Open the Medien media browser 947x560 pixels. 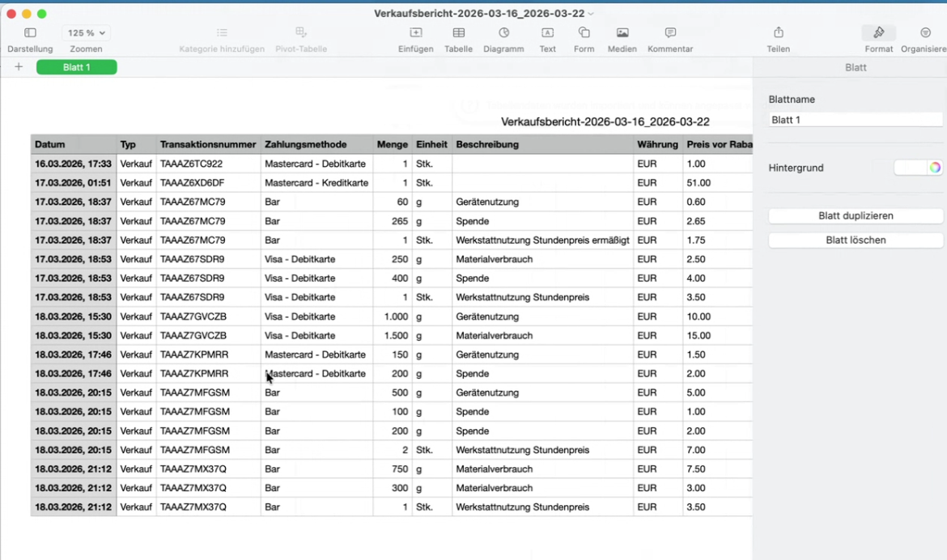point(622,32)
